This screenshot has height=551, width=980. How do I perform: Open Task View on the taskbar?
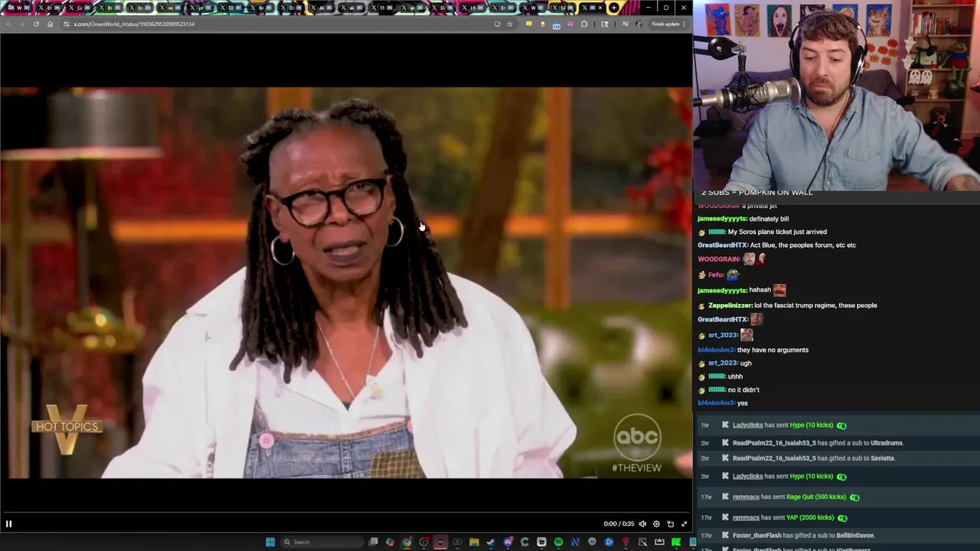[373, 542]
